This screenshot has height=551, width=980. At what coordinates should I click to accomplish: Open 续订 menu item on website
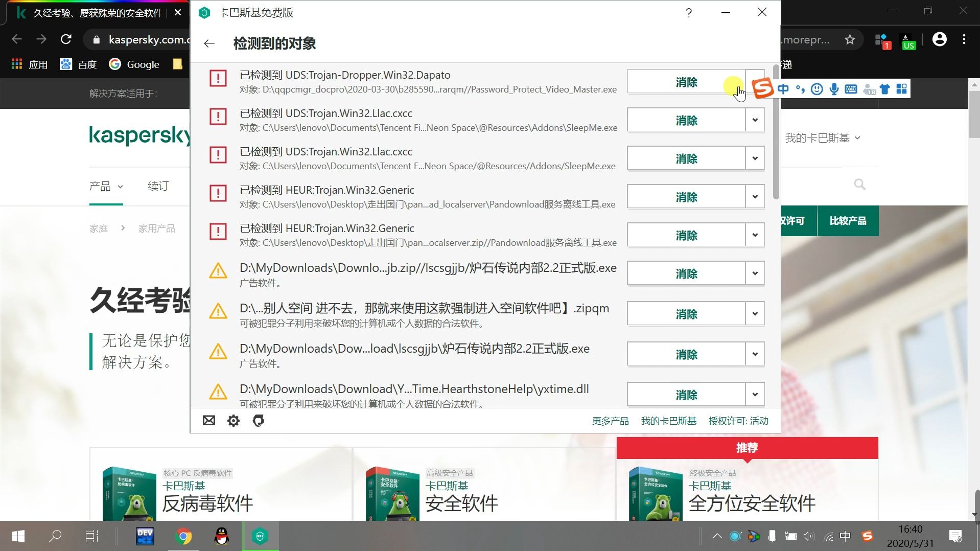pyautogui.click(x=158, y=186)
